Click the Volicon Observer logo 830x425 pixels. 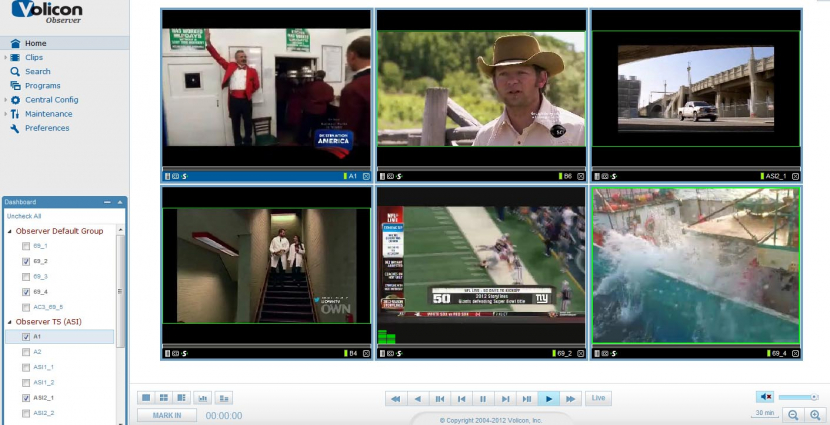pyautogui.click(x=47, y=12)
